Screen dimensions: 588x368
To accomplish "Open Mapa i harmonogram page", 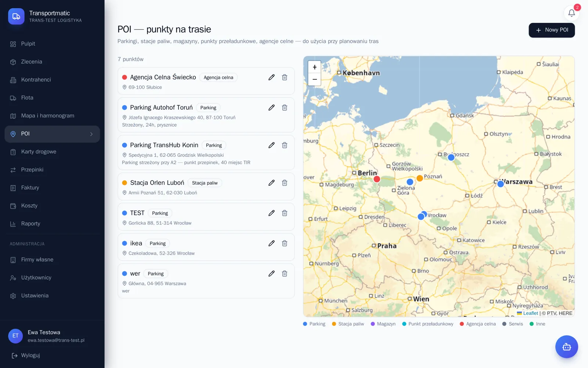I will click(x=52, y=116).
